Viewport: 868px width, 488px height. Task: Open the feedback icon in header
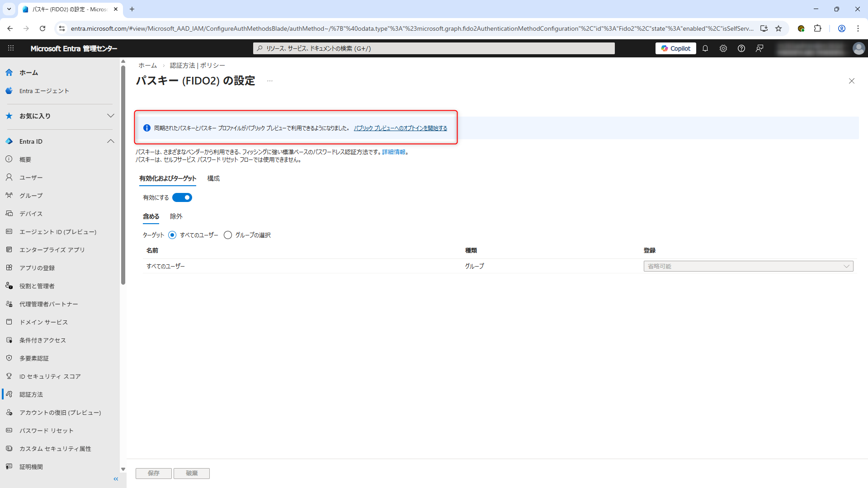(x=759, y=48)
